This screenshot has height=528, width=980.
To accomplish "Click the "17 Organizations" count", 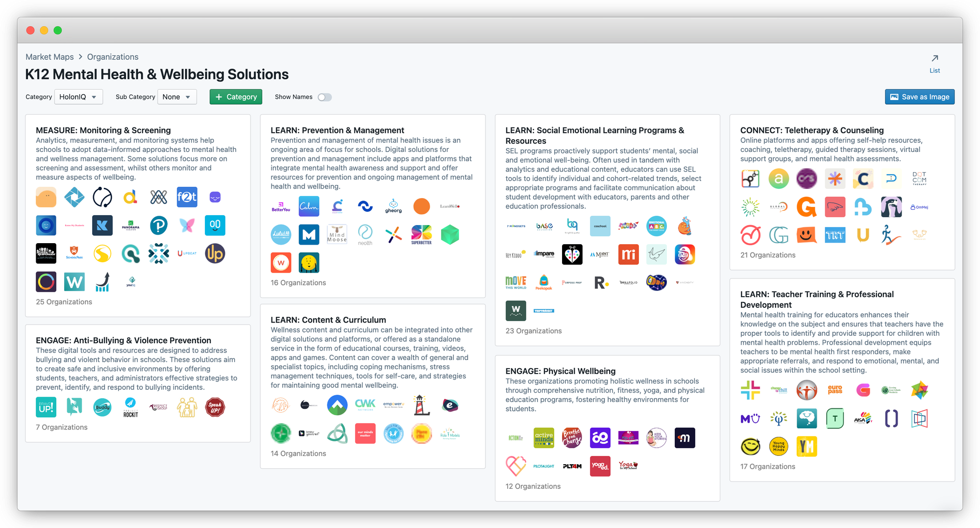I will pyautogui.click(x=768, y=467).
